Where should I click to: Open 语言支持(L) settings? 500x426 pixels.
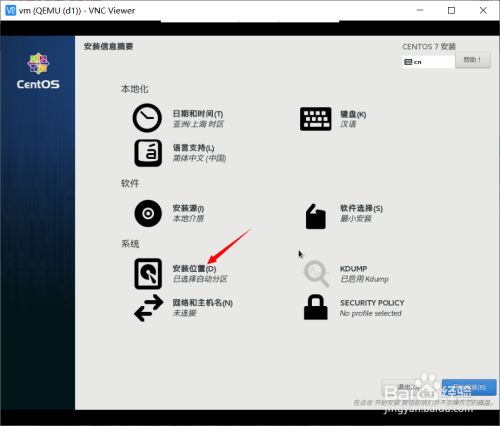pyautogui.click(x=193, y=148)
